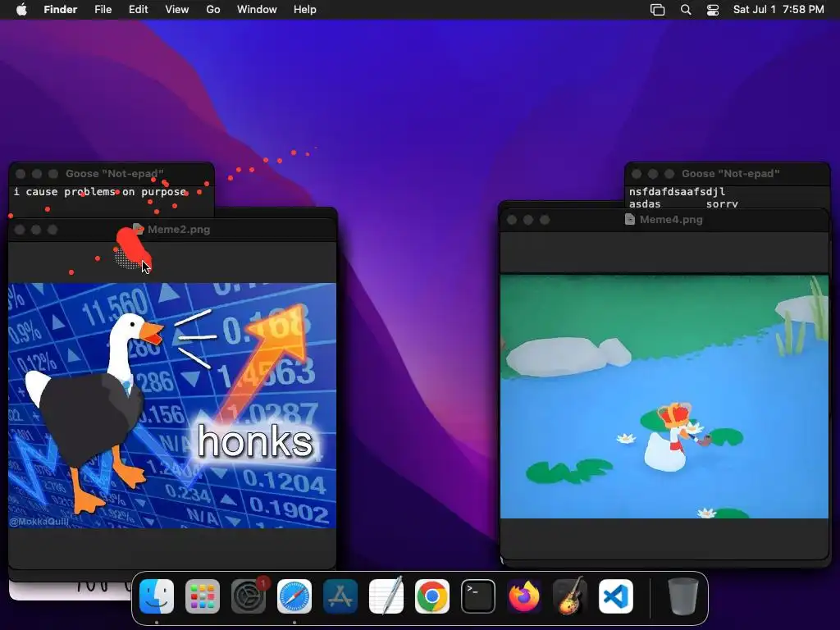The width and height of the screenshot is (840, 630).
Task: Click right Goose "Not-epad" window title
Action: coord(730,174)
